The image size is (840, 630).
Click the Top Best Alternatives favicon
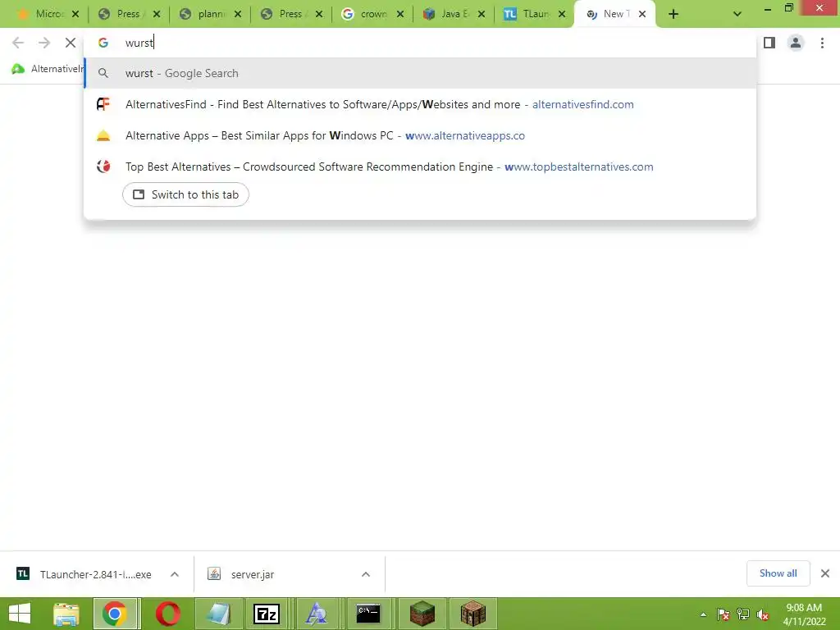(x=103, y=167)
